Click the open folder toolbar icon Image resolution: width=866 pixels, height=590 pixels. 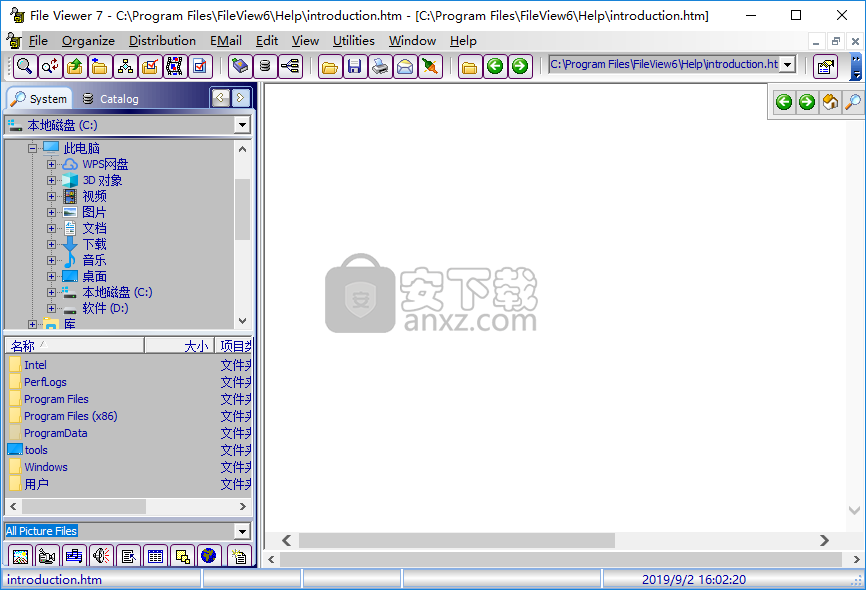(x=330, y=67)
